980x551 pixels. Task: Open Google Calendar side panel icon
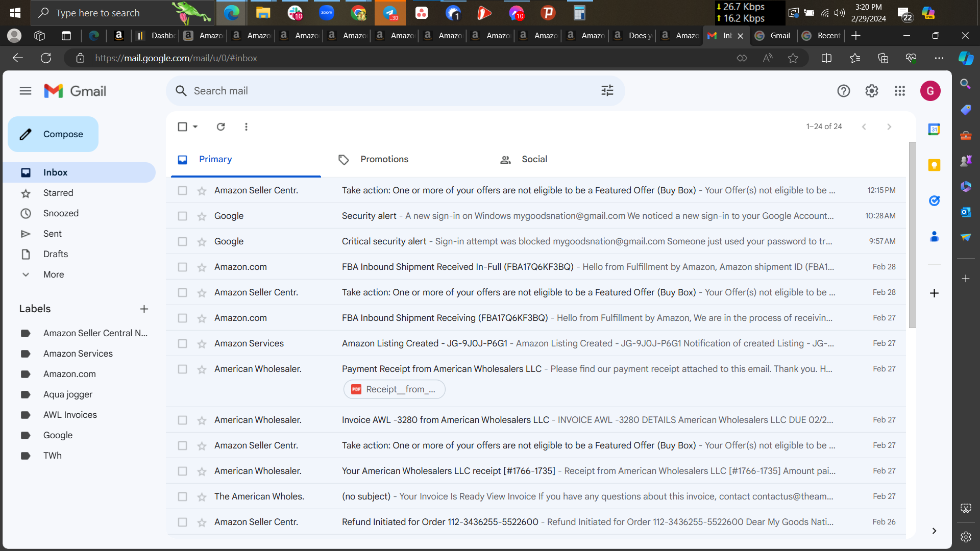click(934, 130)
